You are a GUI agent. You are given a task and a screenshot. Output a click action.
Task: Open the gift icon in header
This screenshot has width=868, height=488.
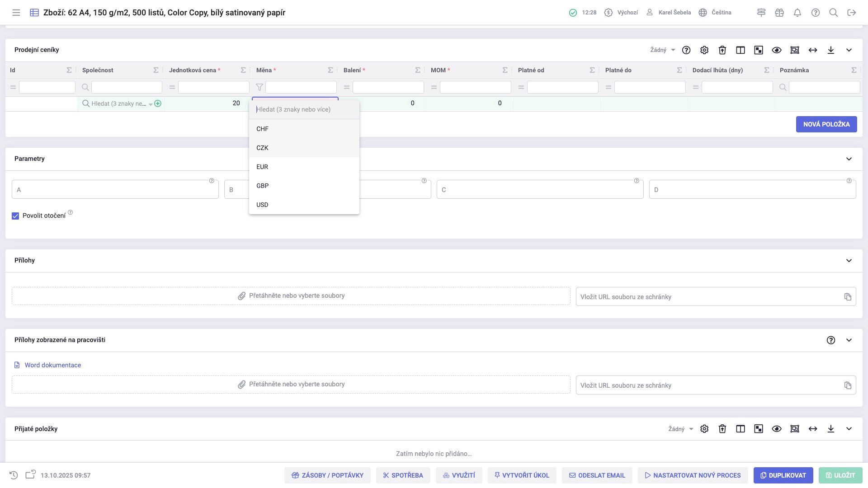tap(779, 13)
